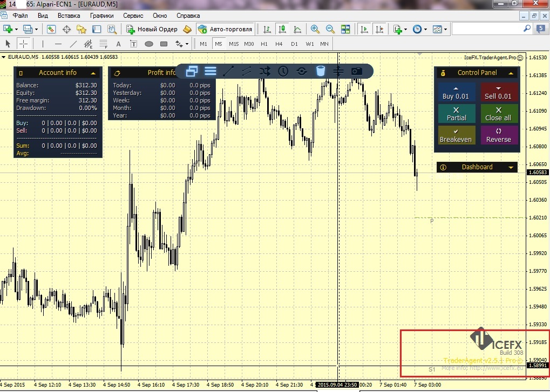This screenshot has width=550, height=392.
Task: Open the Market Watch window icon
Action: click(x=51, y=29)
